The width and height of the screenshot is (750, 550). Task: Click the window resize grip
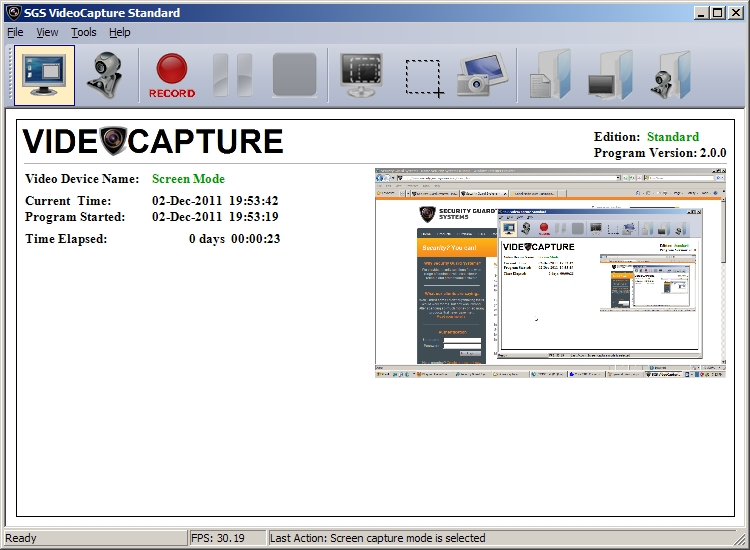click(x=739, y=539)
